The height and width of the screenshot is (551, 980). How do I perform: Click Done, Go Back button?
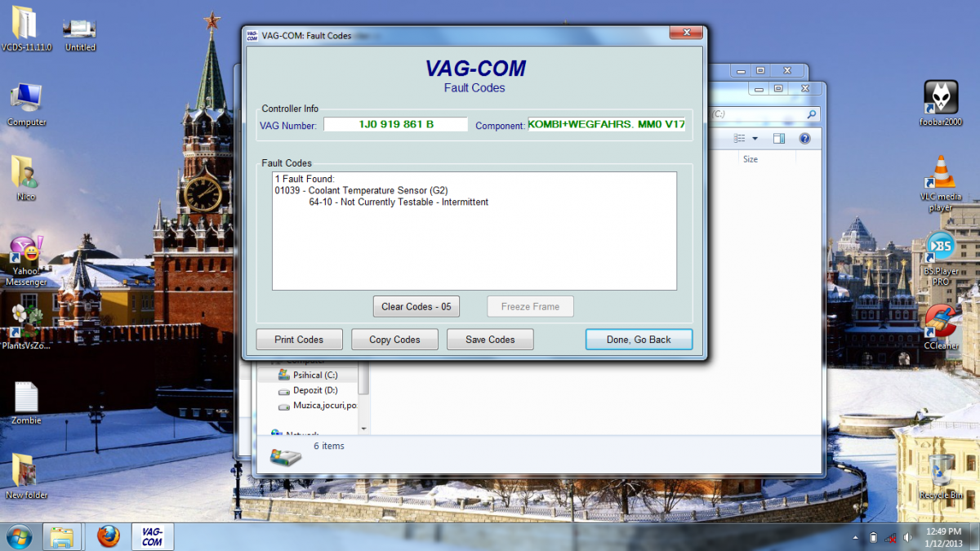639,340
